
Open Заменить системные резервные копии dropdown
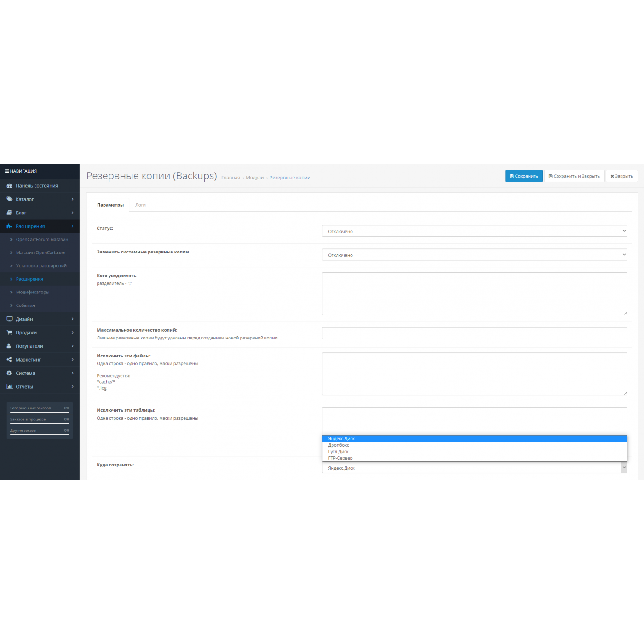tap(474, 255)
